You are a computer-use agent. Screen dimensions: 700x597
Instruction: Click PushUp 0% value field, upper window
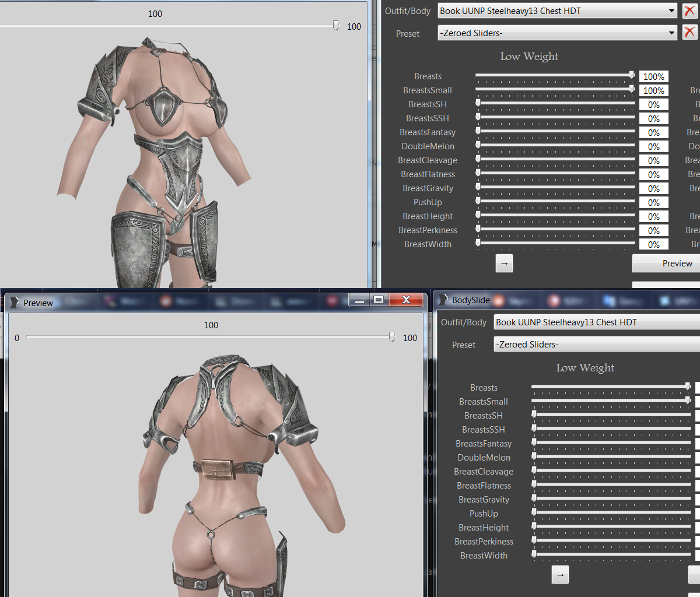tap(654, 202)
